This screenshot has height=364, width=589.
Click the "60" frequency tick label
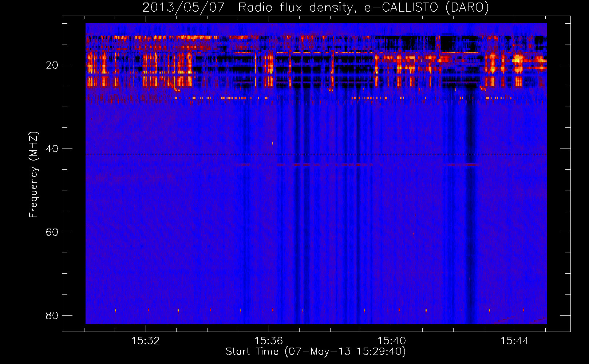[52, 232]
